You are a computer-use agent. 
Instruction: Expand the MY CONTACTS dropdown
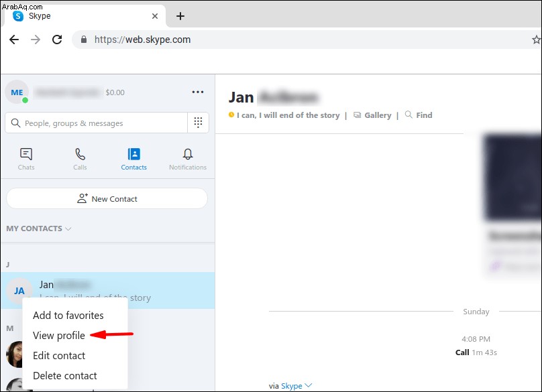[x=39, y=228]
